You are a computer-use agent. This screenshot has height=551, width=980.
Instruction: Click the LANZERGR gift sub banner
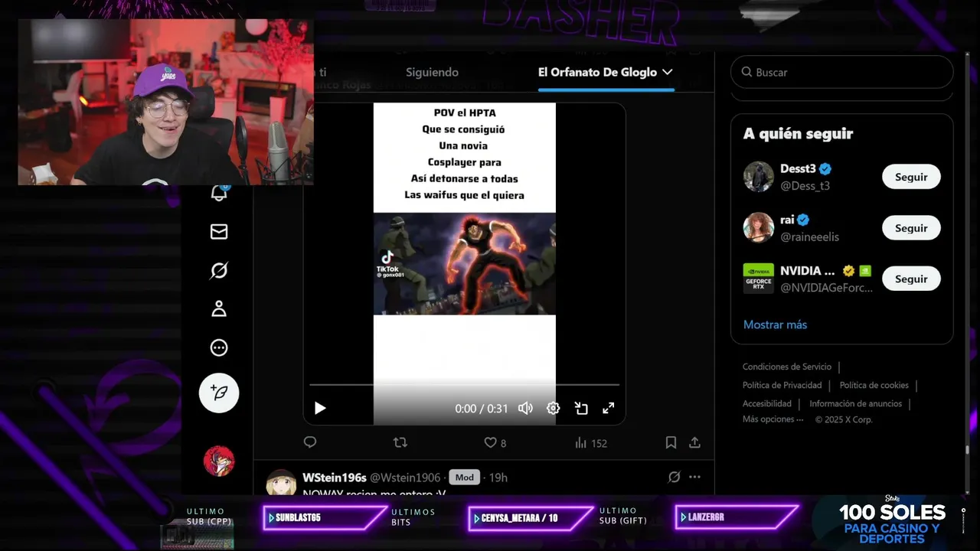point(737,518)
